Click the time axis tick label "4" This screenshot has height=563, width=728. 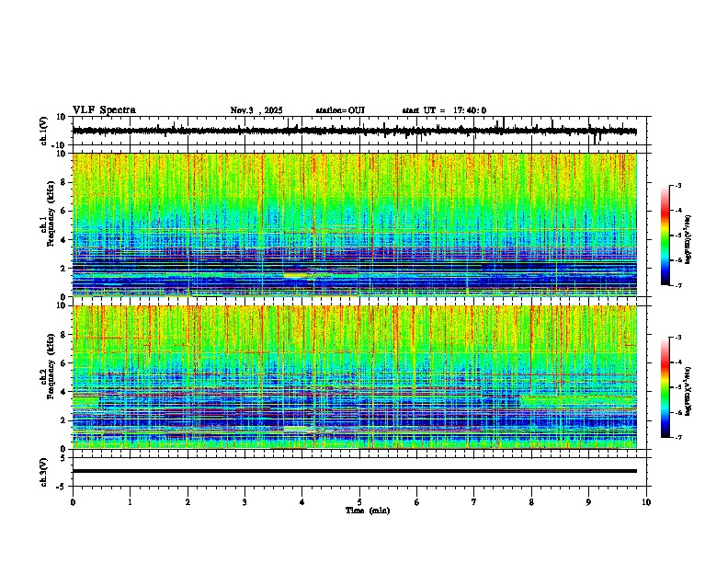[302, 502]
